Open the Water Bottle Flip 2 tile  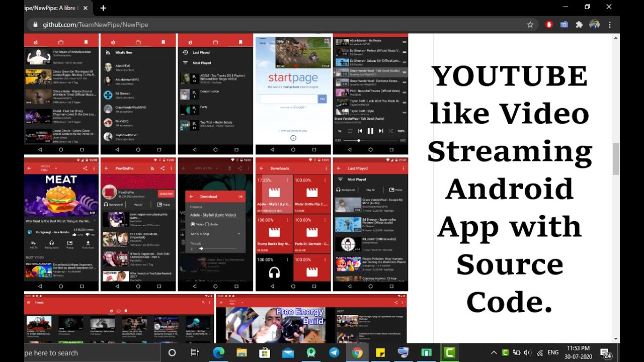(x=311, y=195)
